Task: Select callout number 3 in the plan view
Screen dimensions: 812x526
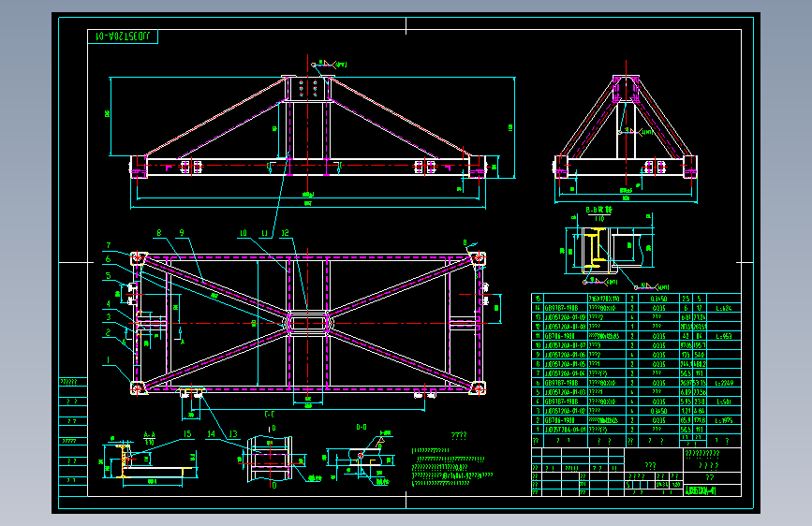Action: pos(109,317)
